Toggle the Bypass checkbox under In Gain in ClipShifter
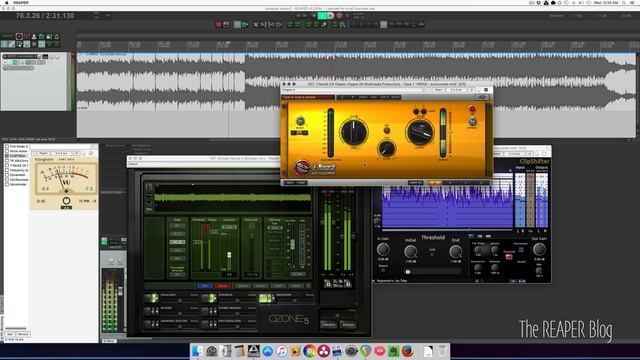This screenshot has width=640, height=360. [383, 270]
